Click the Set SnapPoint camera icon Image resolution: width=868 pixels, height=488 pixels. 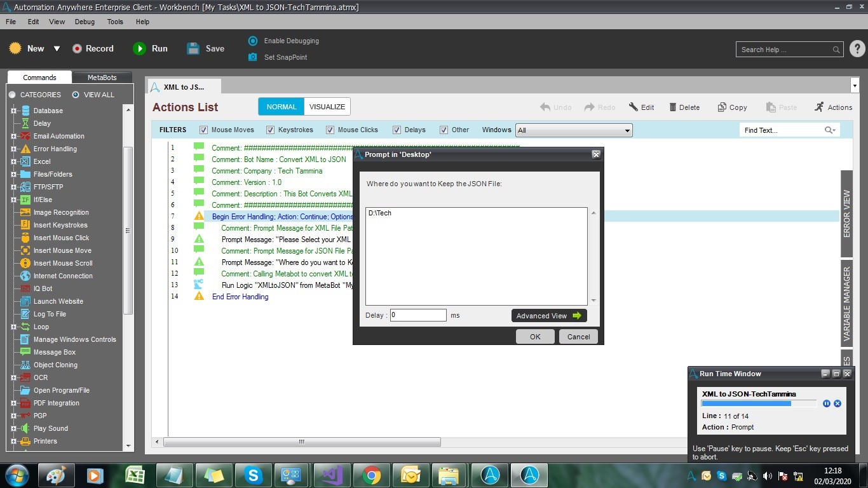click(x=253, y=57)
